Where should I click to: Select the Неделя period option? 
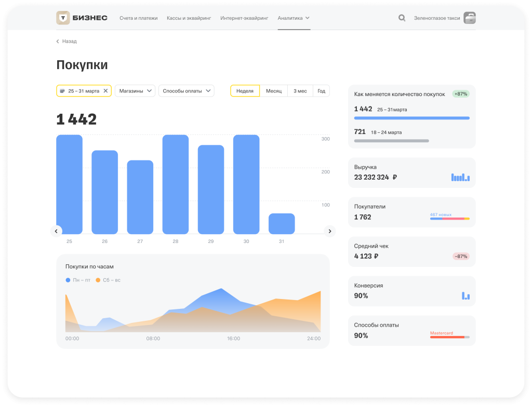coord(245,91)
